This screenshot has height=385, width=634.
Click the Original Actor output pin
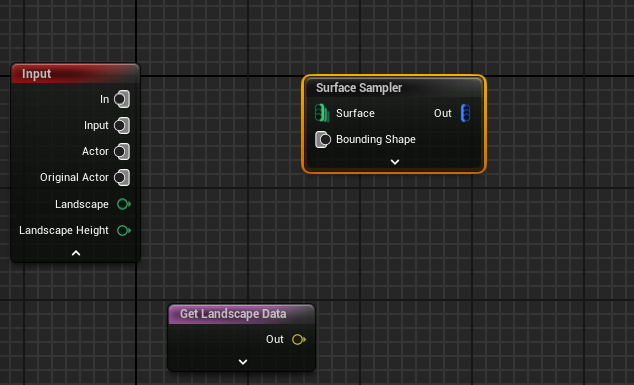coord(122,178)
